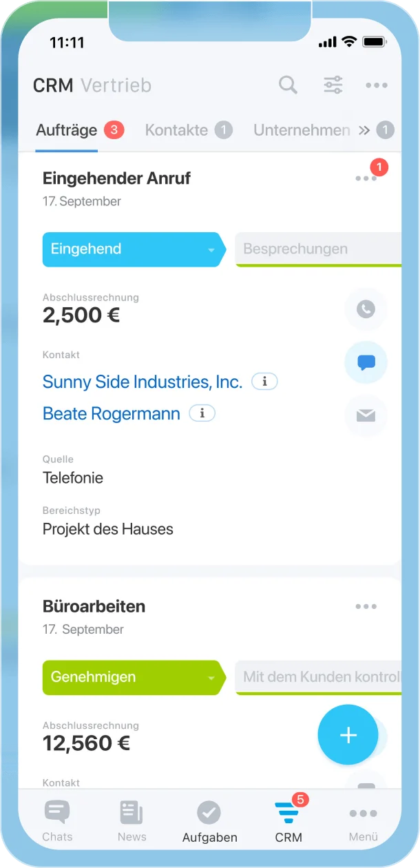Tap the phone call icon
Image resolution: width=420 pixels, height=868 pixels.
366,309
